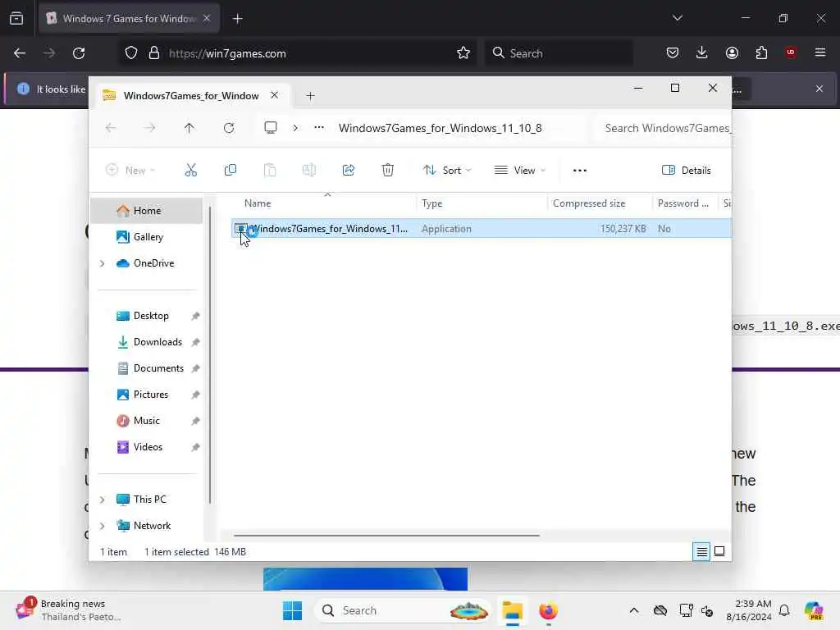Select the Windows7Games_for_Windows_11 application file
840x630 pixels.
[x=481, y=229]
